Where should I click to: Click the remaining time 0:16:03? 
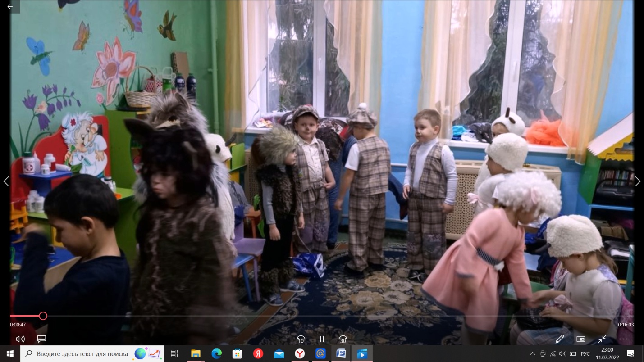tap(626, 325)
